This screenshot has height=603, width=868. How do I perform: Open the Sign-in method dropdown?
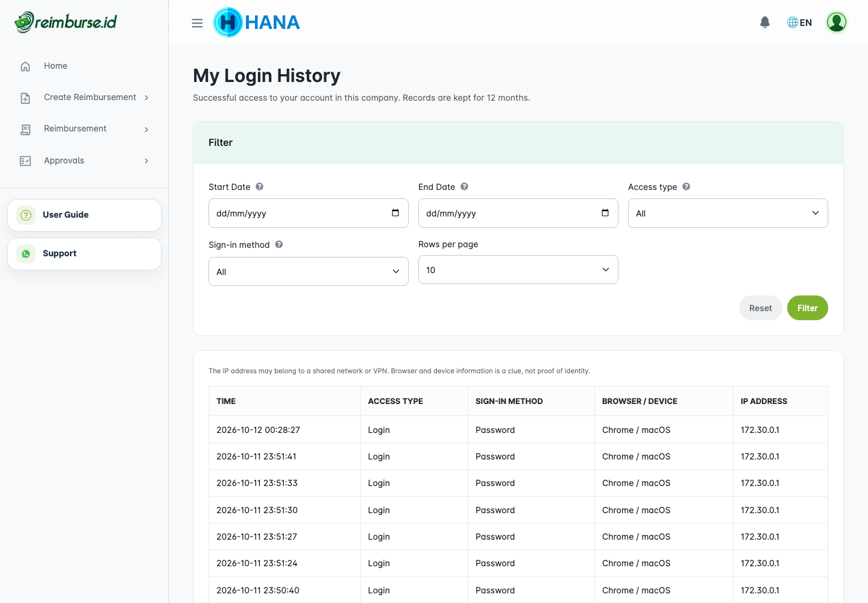point(309,271)
